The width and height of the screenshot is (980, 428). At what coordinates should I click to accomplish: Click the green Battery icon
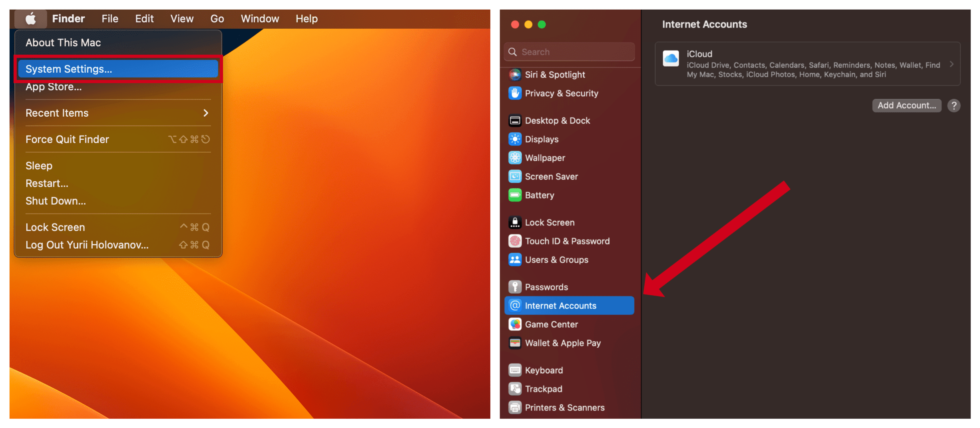(515, 195)
